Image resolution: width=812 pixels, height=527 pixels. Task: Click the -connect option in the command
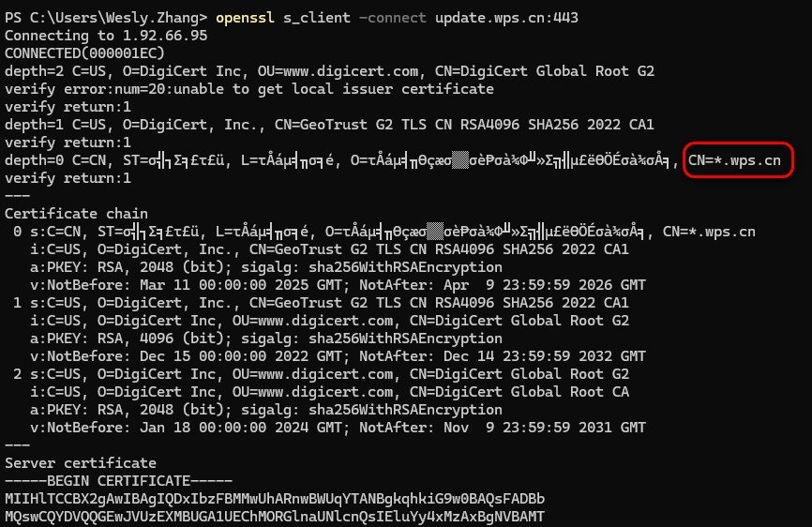coord(393,18)
